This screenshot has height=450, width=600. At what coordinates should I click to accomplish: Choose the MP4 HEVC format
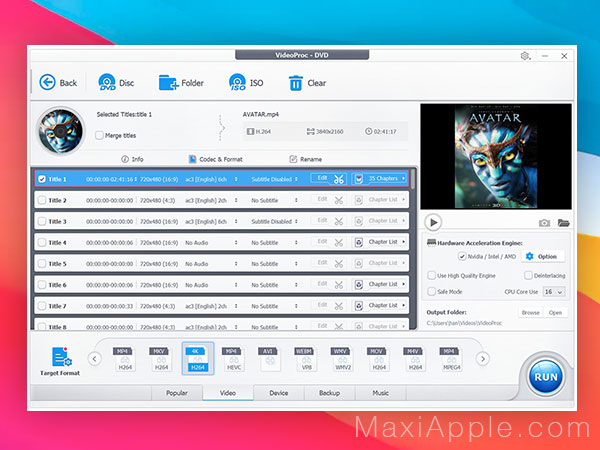[x=233, y=359]
